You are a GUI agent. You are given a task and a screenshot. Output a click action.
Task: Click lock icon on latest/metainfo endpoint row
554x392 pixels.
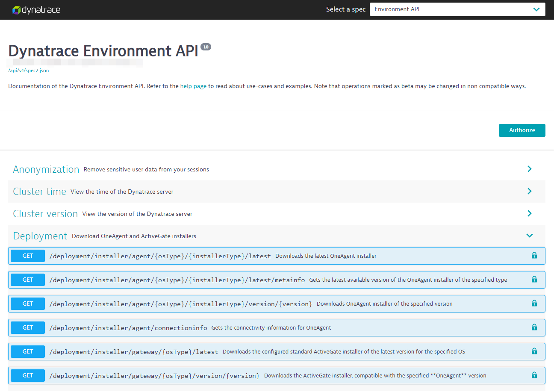tap(534, 280)
